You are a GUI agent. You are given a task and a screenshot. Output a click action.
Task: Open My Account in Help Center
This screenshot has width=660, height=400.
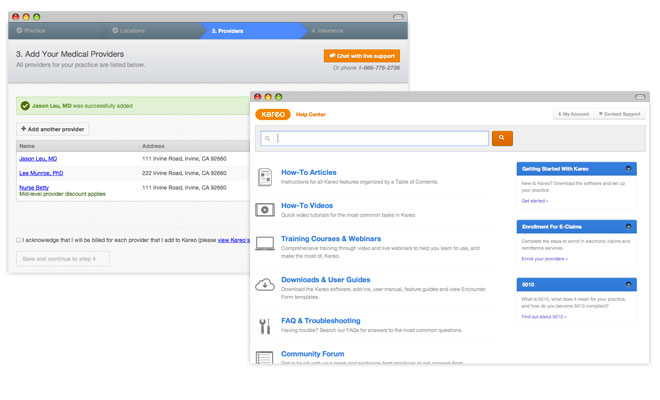point(573,114)
